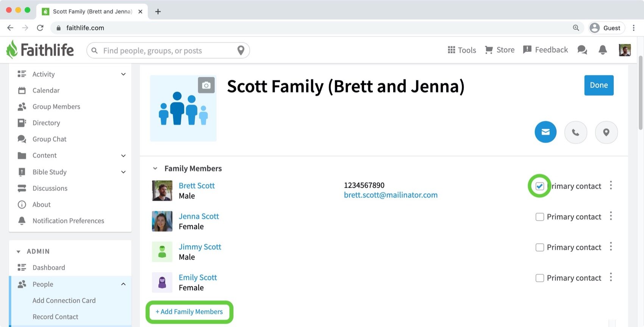
Task: Click the Scott Family title text
Action: point(345,86)
